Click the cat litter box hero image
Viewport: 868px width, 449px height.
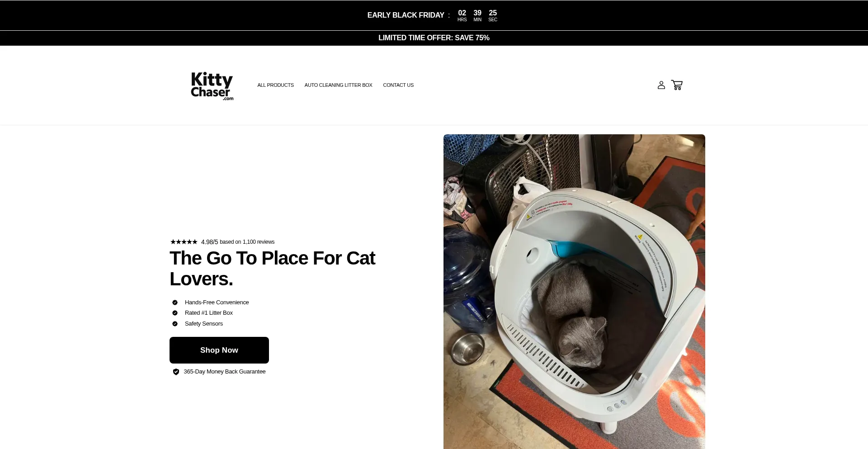coord(574,292)
